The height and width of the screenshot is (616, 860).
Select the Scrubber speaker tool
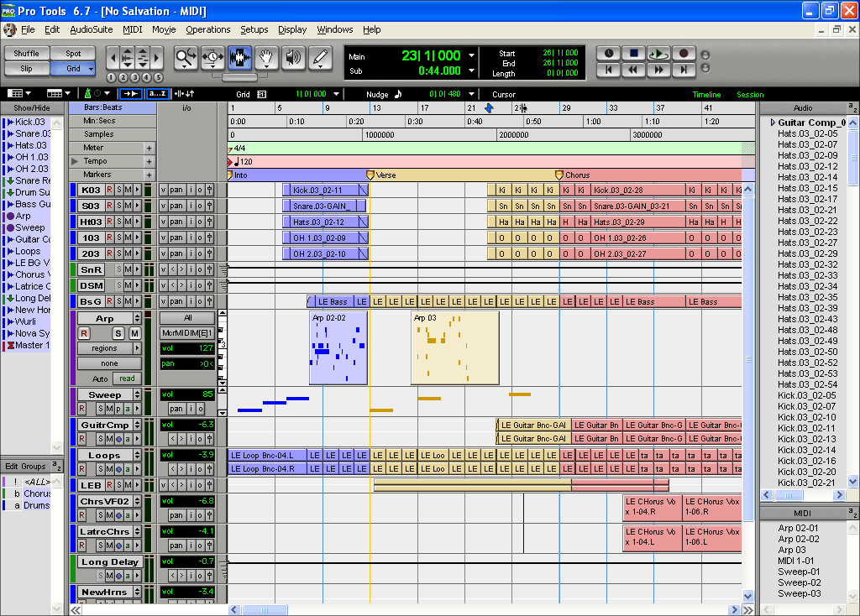click(x=293, y=58)
